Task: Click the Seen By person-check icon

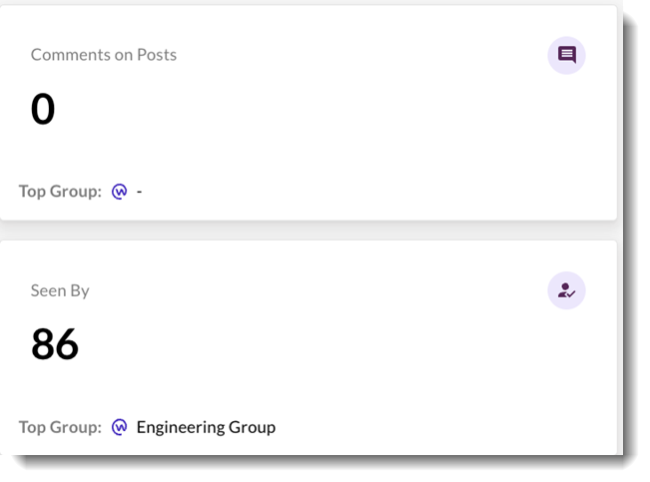Action: pos(567,291)
